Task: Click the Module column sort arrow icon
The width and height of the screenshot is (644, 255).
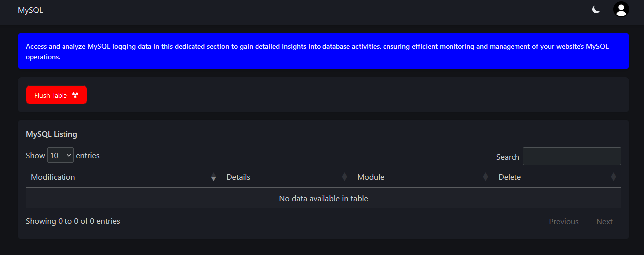Action: (x=485, y=177)
